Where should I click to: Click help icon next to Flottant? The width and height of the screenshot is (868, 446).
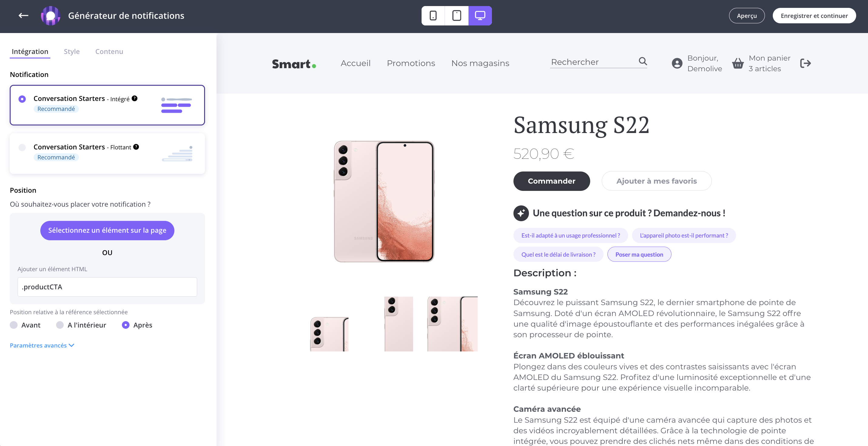click(136, 147)
